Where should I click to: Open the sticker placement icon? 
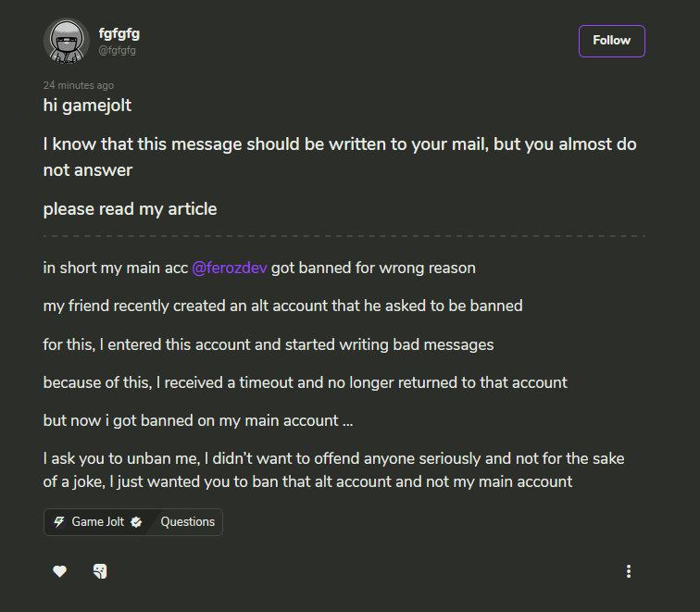pyautogui.click(x=100, y=571)
